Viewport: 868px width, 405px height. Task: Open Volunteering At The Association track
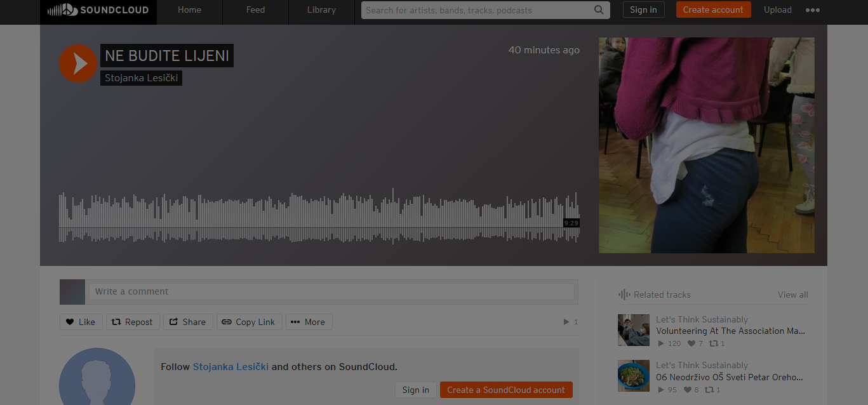click(730, 331)
